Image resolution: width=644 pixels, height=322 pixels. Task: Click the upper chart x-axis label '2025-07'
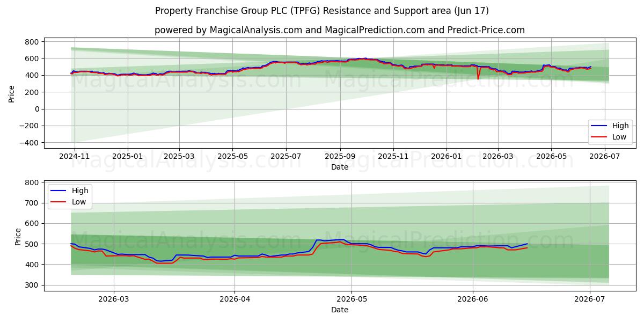click(286, 157)
